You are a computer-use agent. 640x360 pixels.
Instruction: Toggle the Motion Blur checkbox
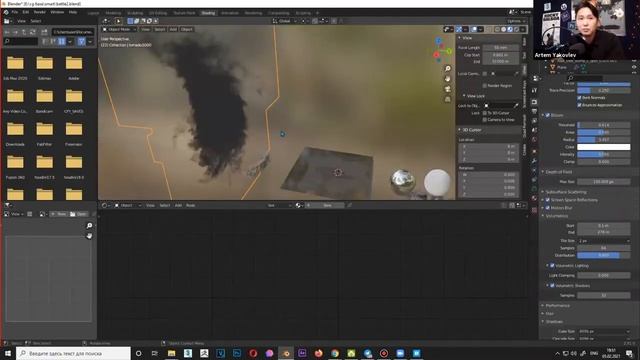click(x=548, y=208)
